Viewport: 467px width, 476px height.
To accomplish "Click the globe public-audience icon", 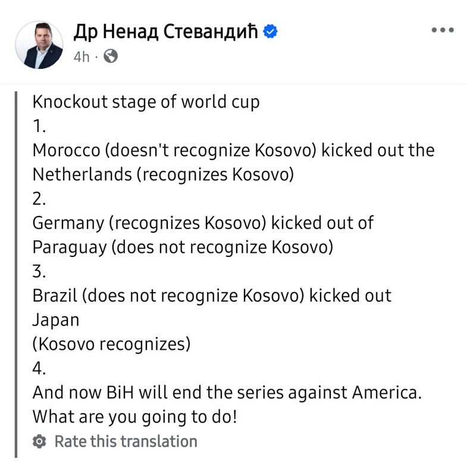I will (x=111, y=56).
